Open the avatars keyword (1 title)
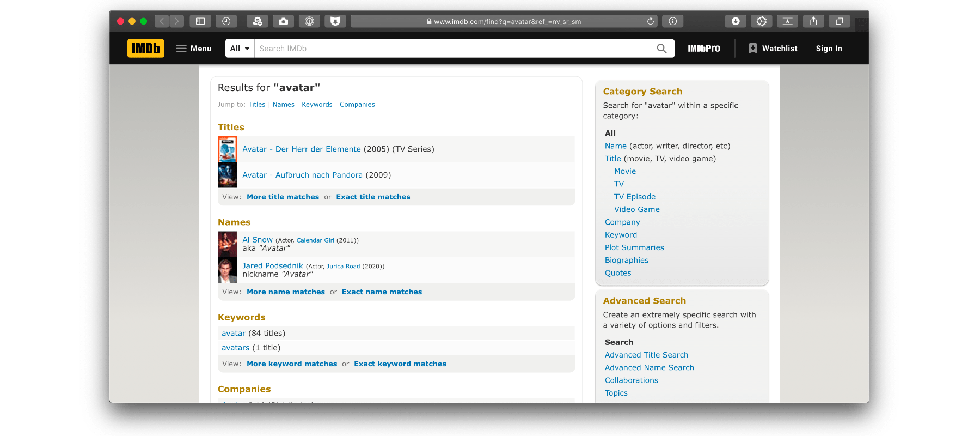Screen dimensions: 980x436 [x=236, y=348]
